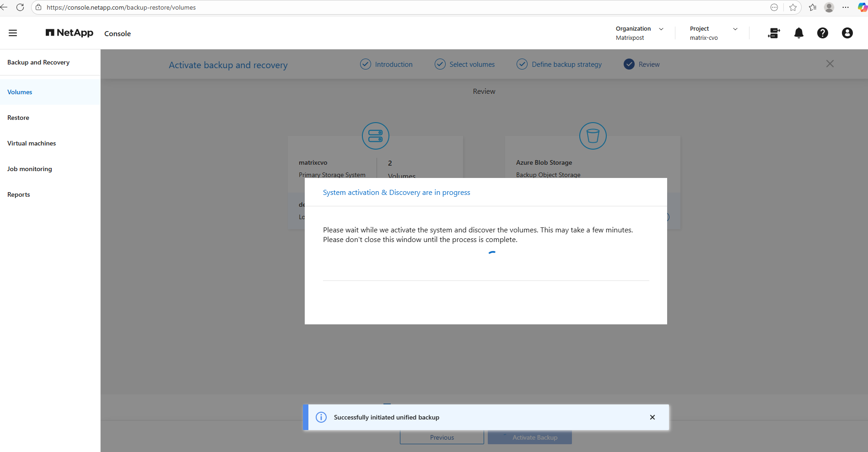
Task: Open browser settings and more menu
Action: coord(846,7)
